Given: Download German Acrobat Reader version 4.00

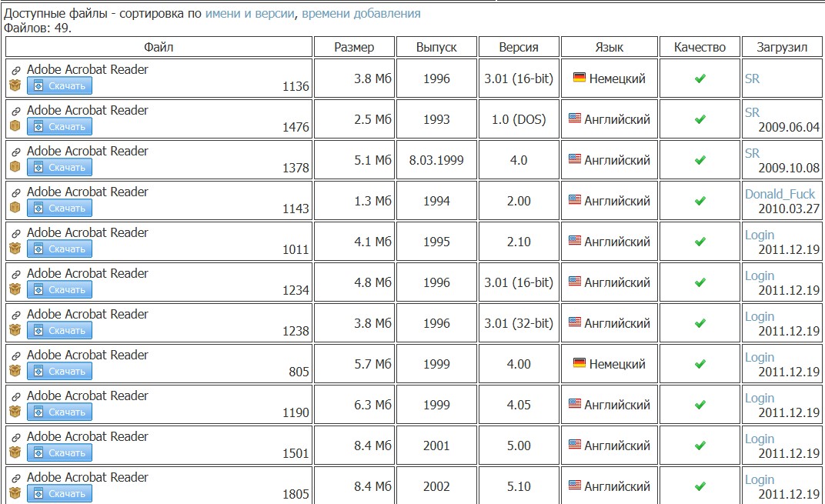Looking at the screenshot, I should (x=59, y=371).
